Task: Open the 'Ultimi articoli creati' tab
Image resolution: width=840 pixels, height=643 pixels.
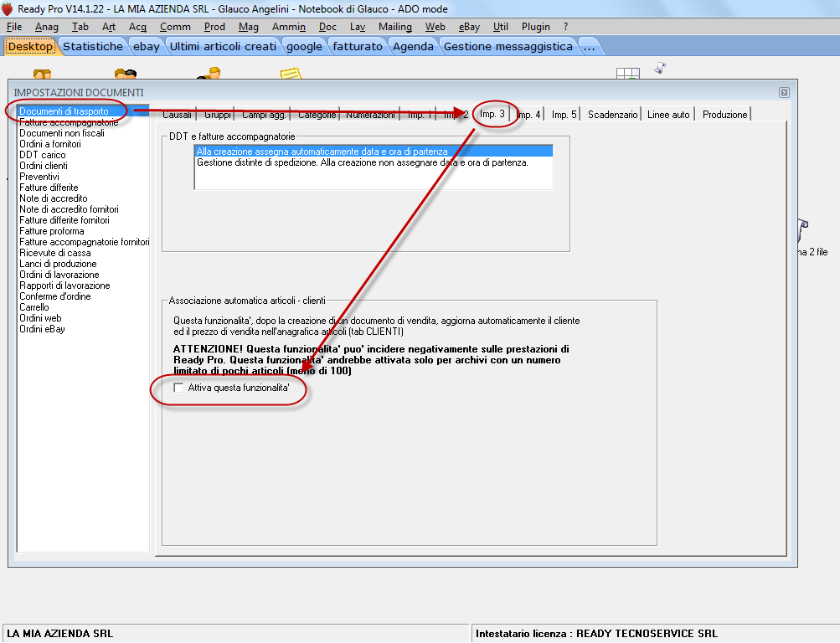Action: [x=223, y=47]
